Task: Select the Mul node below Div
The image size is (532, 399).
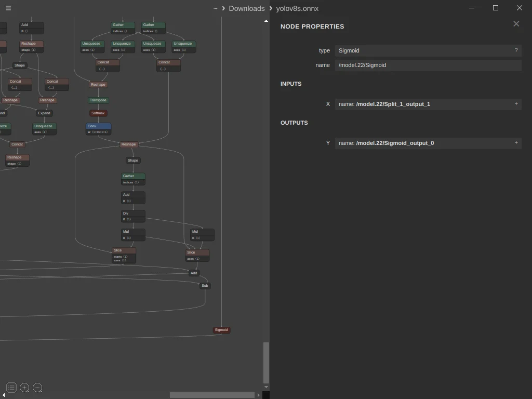Action: click(x=133, y=234)
